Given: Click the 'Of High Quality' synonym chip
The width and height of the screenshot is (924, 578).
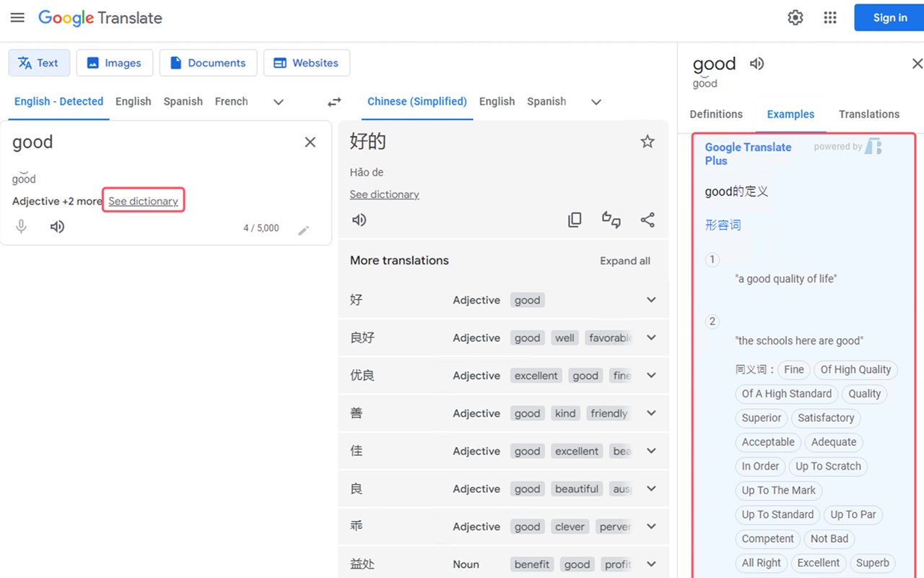Looking at the screenshot, I should (855, 370).
